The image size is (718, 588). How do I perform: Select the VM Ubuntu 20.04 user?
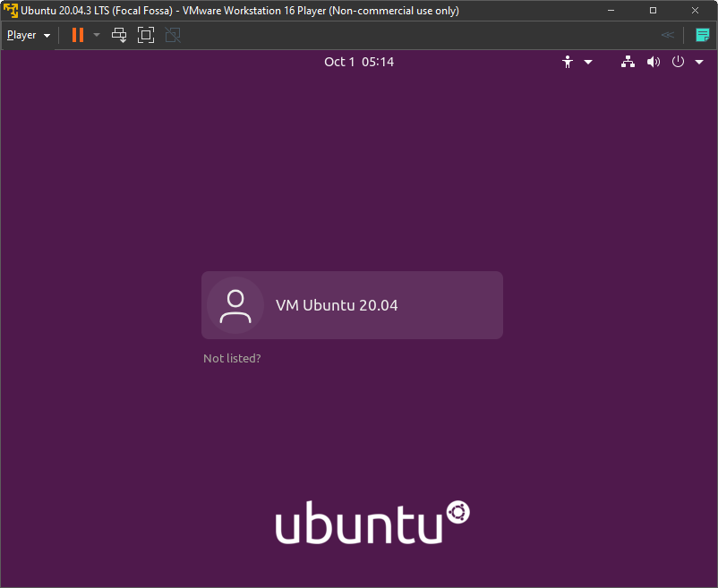(x=352, y=305)
